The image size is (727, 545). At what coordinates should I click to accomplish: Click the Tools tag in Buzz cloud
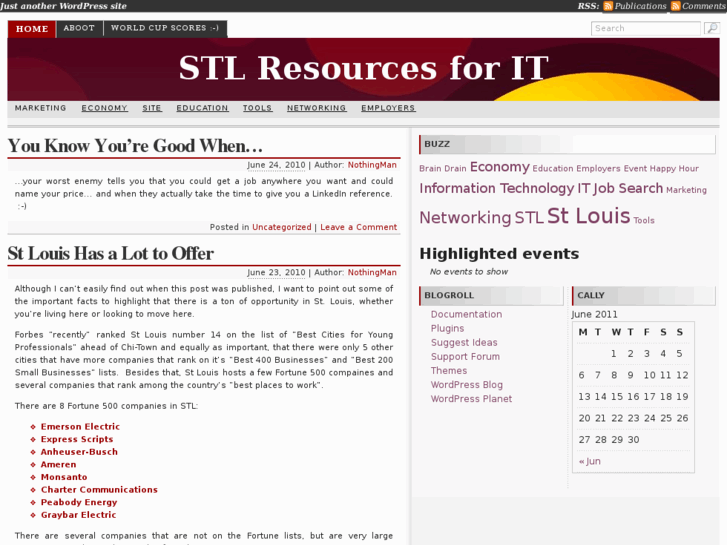[x=644, y=220]
